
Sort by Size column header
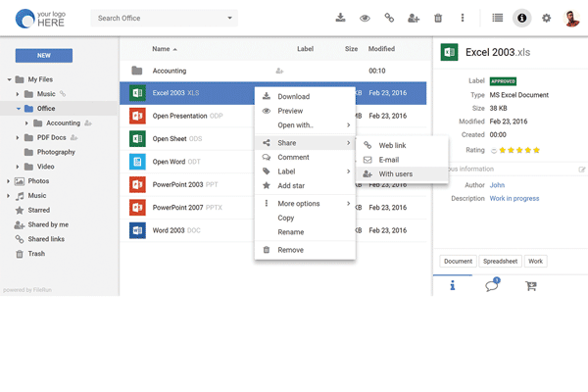[351, 49]
